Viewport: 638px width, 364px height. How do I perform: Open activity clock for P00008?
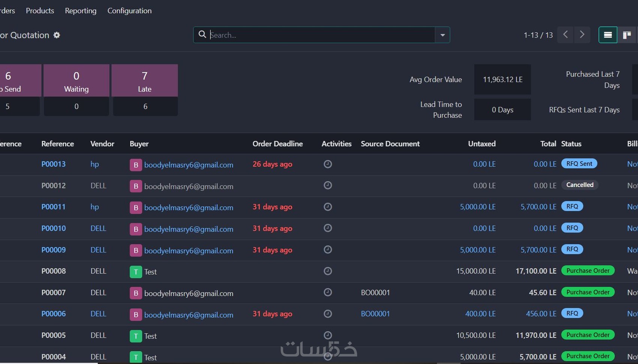click(328, 271)
